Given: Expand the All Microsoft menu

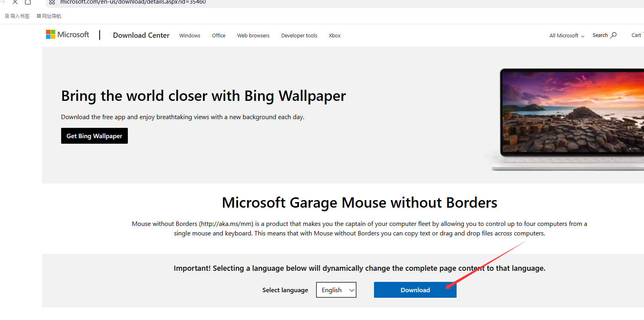Looking at the screenshot, I should tap(567, 36).
